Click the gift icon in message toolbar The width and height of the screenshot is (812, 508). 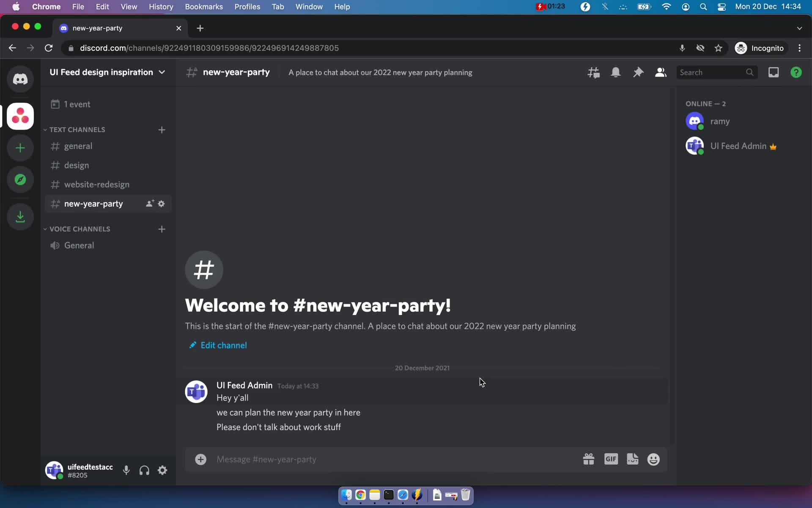[589, 459]
